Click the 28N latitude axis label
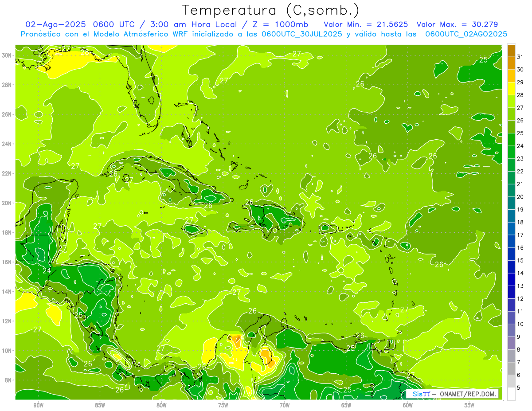 point(7,85)
